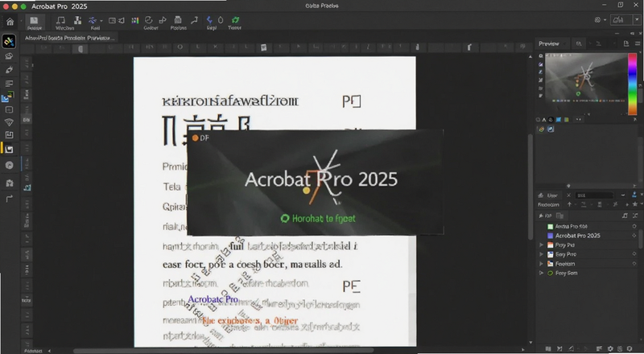Select the Acrobat Pro 2025 layer row
The width and height of the screenshot is (644, 354).
click(588, 236)
